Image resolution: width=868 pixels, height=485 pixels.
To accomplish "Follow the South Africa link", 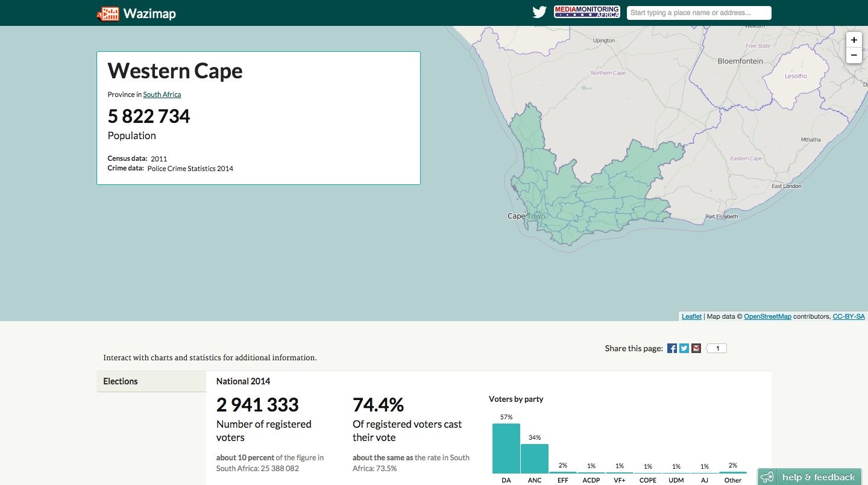I will click(x=162, y=94).
